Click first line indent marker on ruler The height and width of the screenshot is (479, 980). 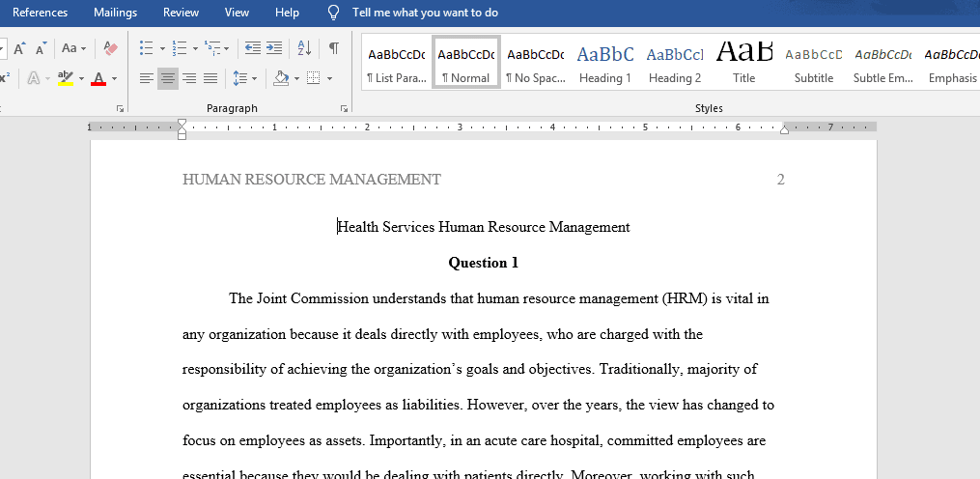click(x=182, y=124)
